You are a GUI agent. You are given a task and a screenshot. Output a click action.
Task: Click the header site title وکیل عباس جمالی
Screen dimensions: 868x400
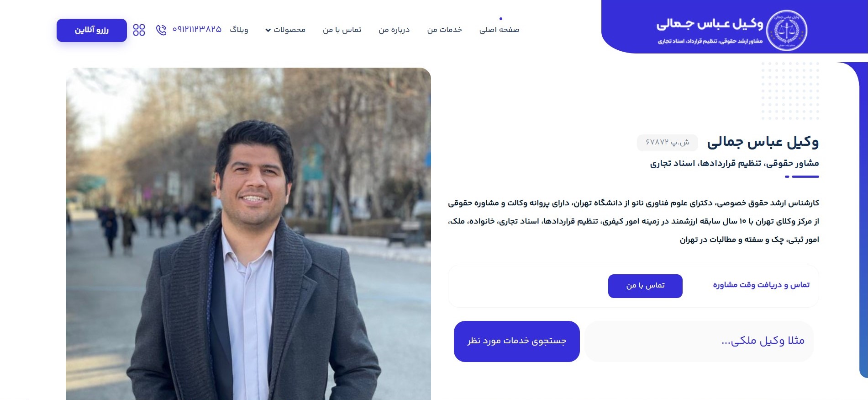point(710,24)
